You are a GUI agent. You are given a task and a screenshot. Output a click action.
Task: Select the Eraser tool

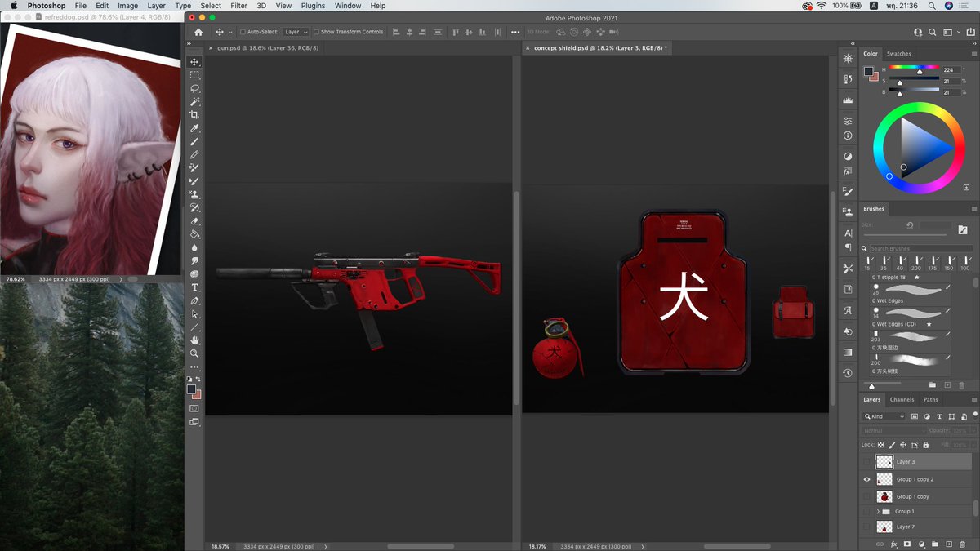pos(194,220)
